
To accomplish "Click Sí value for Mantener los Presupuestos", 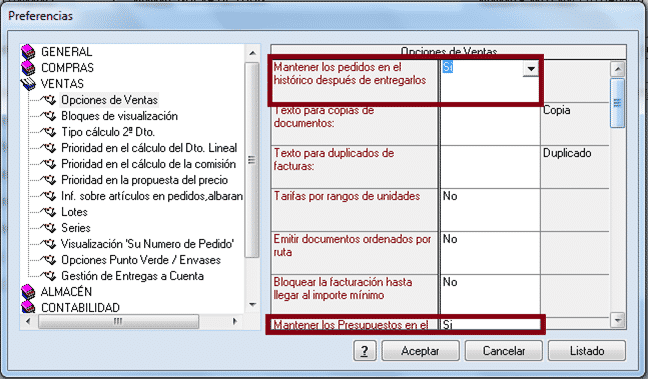I will tap(490, 324).
